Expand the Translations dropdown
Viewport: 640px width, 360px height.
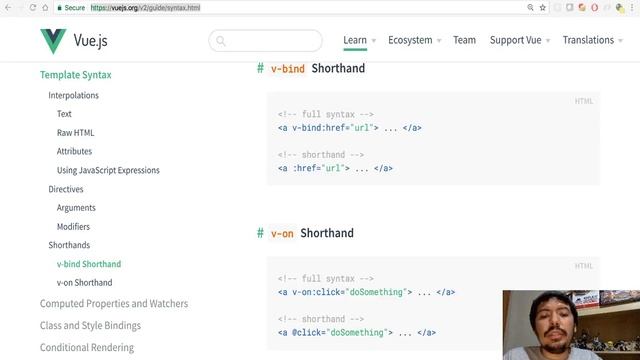593,40
